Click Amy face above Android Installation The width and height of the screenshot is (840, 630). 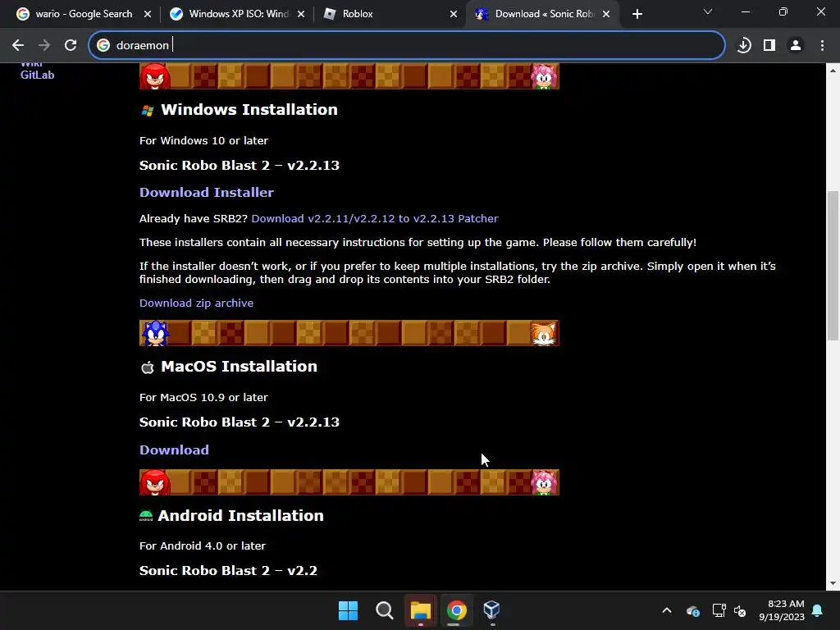coord(544,482)
